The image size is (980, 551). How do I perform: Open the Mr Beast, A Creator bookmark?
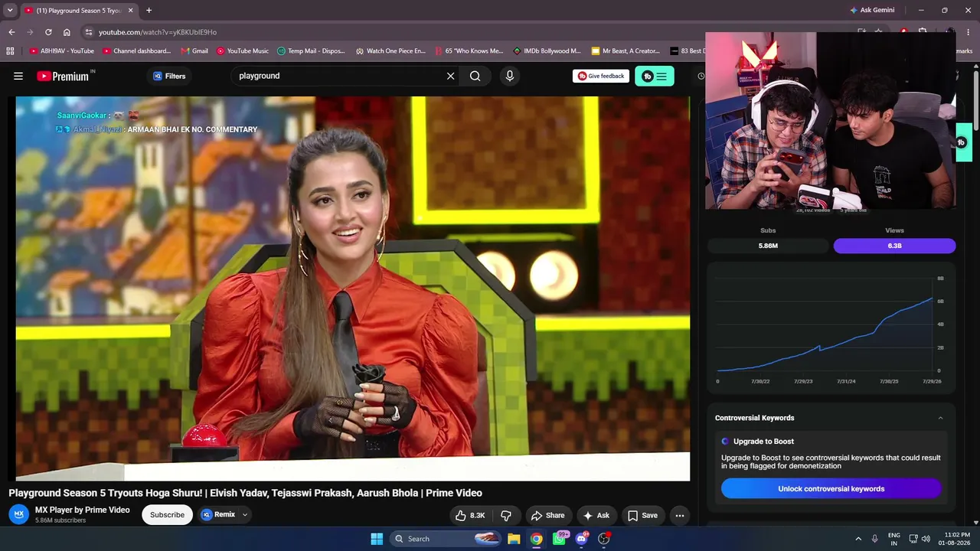(x=626, y=51)
